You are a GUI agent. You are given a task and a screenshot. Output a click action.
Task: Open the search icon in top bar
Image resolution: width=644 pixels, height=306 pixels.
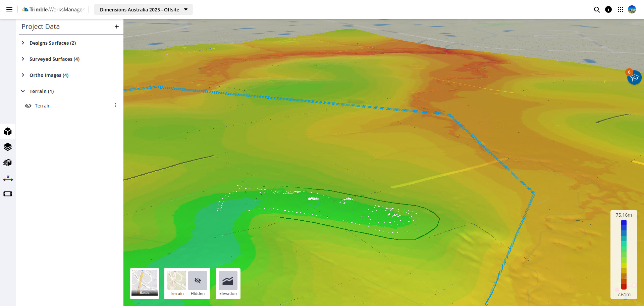597,9
